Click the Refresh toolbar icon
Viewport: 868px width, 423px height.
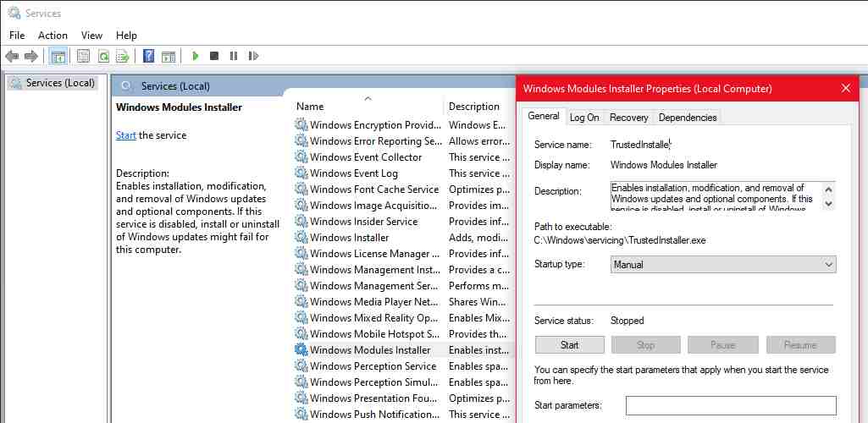pos(103,56)
